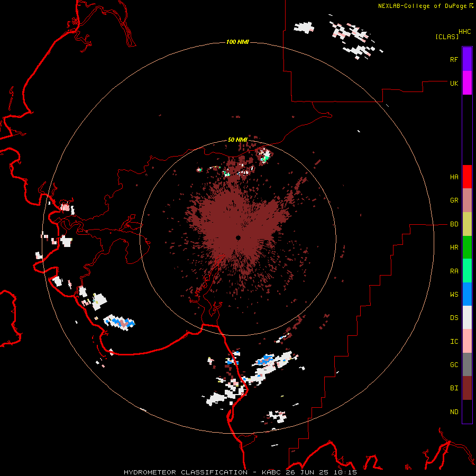Viewport: 476px width, 476px height.
Task: Click the RF legend label
Action: click(454, 59)
